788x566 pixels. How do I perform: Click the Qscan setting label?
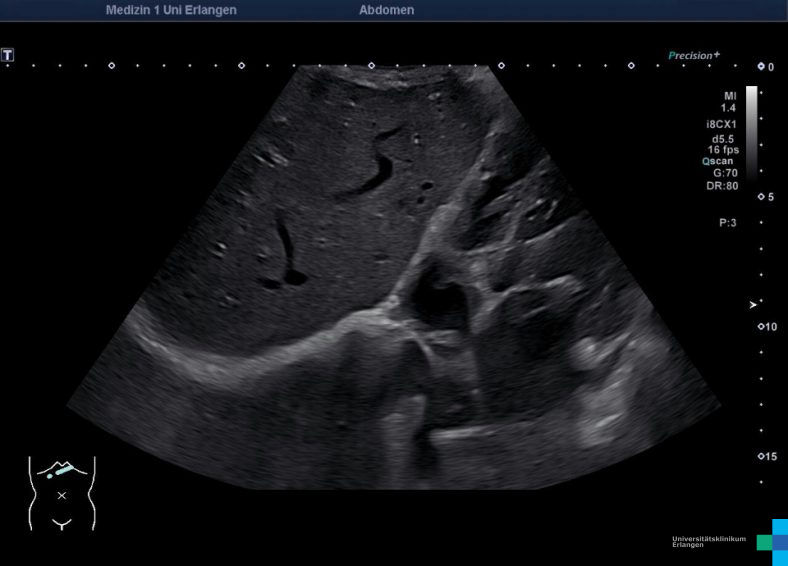coord(719,161)
